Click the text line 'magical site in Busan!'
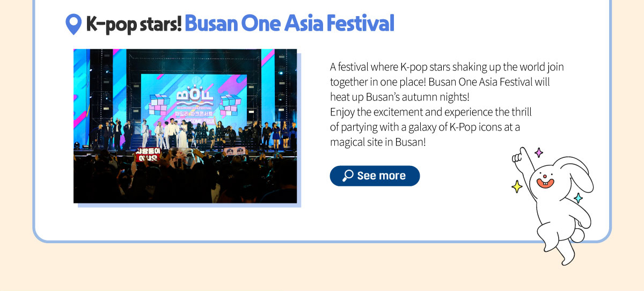 (x=378, y=143)
